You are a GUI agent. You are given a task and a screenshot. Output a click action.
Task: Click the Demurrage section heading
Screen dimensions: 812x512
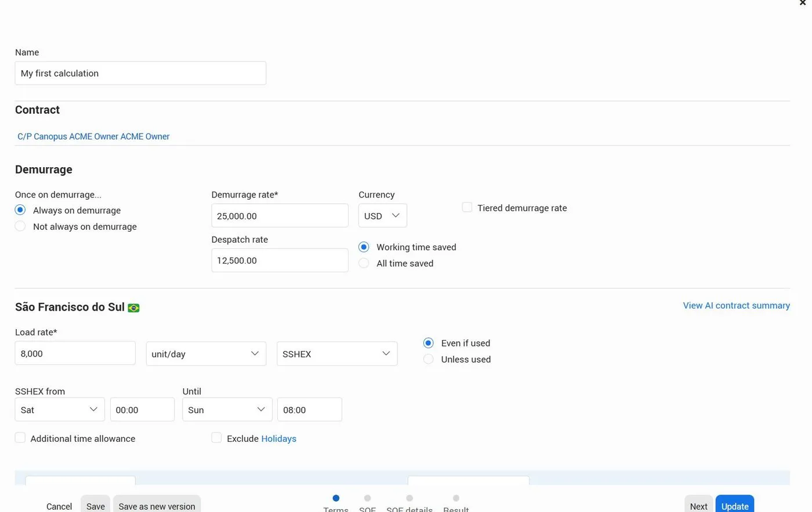pos(43,170)
